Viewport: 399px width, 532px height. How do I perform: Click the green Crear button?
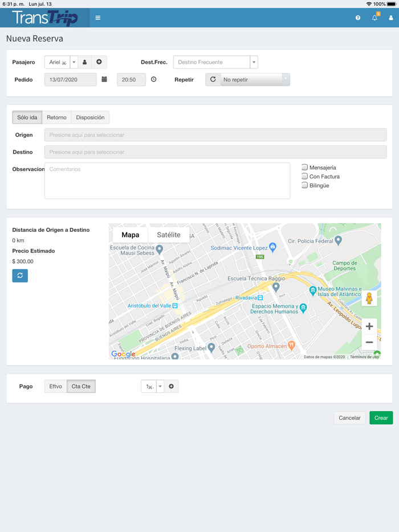click(381, 418)
